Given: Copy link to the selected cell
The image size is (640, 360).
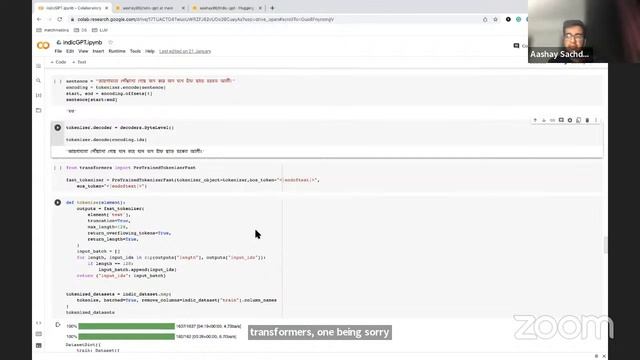Looking at the screenshot, I should [552, 120].
